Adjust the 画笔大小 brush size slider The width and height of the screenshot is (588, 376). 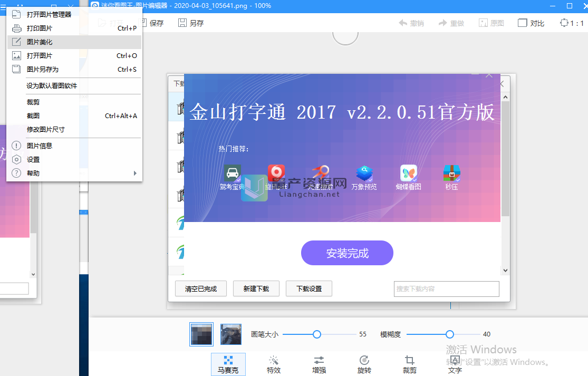point(317,334)
